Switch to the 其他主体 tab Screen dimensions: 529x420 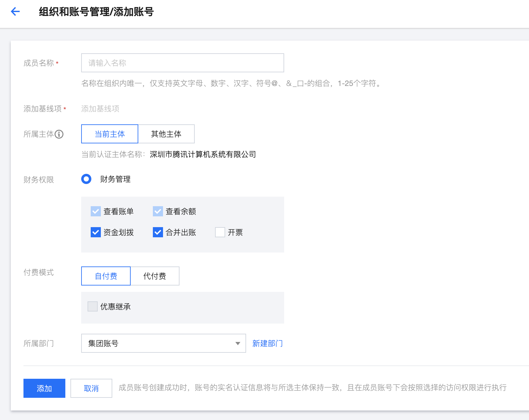[166, 134]
